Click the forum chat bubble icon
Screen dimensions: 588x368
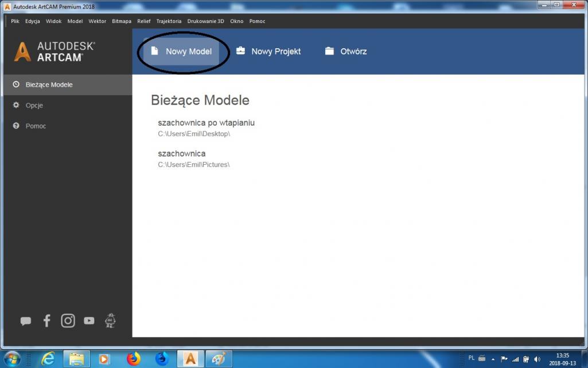(x=25, y=321)
